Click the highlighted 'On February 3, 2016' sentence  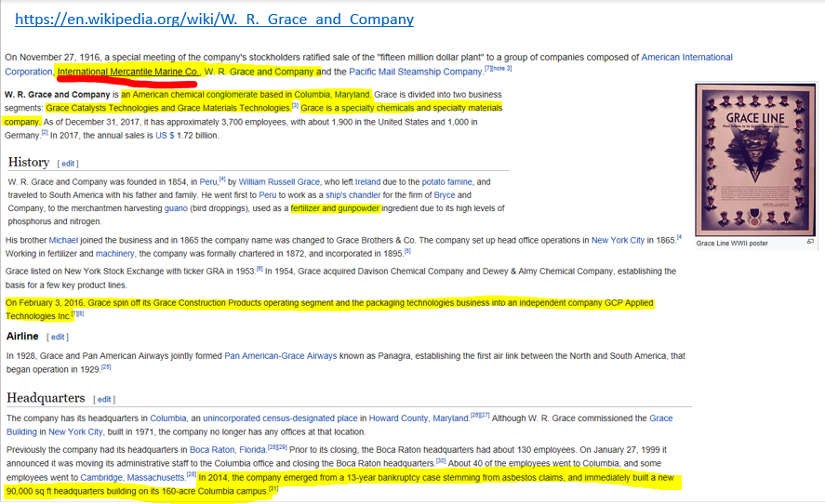(329, 310)
